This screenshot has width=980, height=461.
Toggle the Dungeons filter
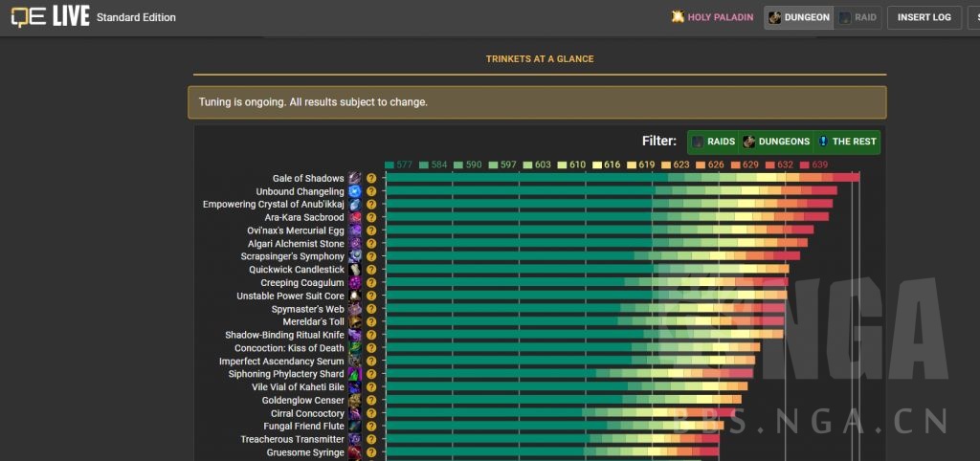776,142
